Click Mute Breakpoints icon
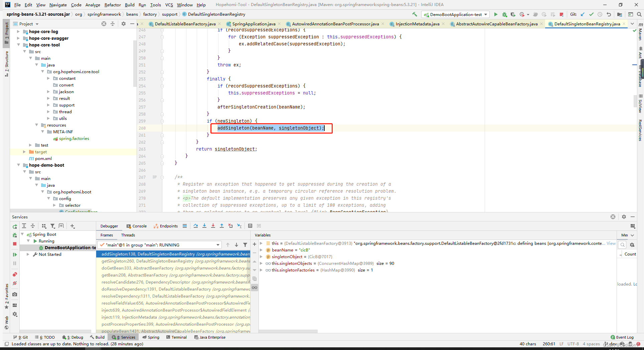 point(15,283)
